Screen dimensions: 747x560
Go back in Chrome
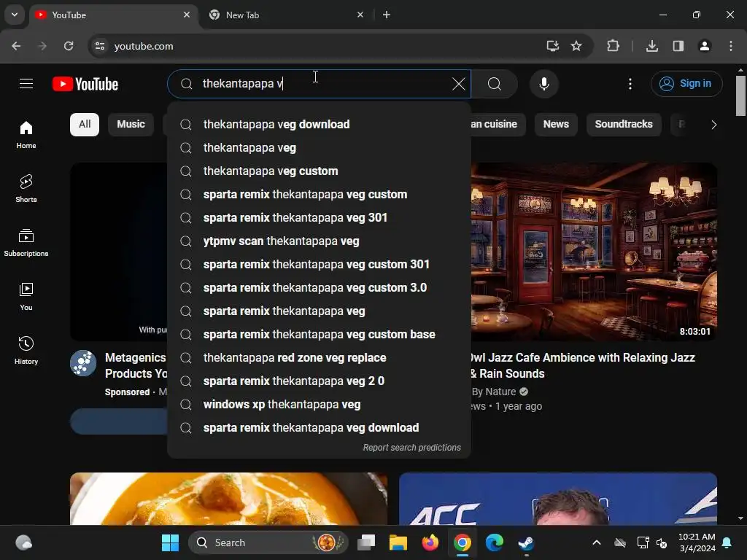pos(16,46)
